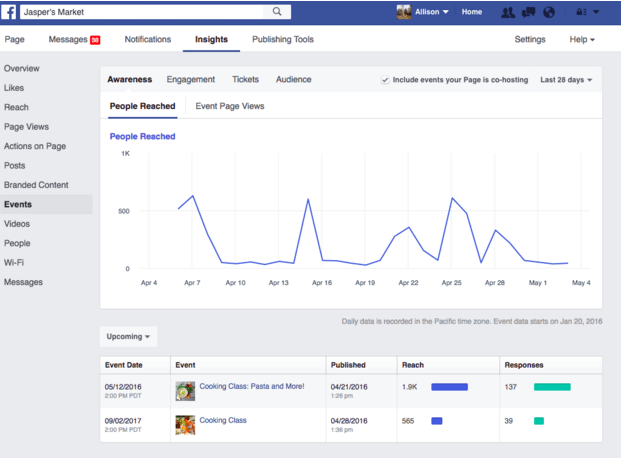Open Messages in the left sidebar
Screen dimensions: 629x469
tap(23, 282)
